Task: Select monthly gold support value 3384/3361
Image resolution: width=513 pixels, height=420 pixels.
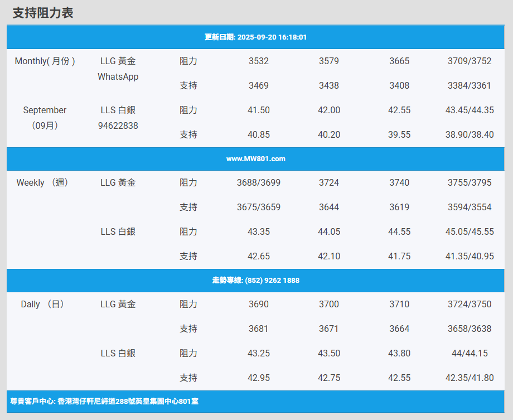Action: [469, 85]
